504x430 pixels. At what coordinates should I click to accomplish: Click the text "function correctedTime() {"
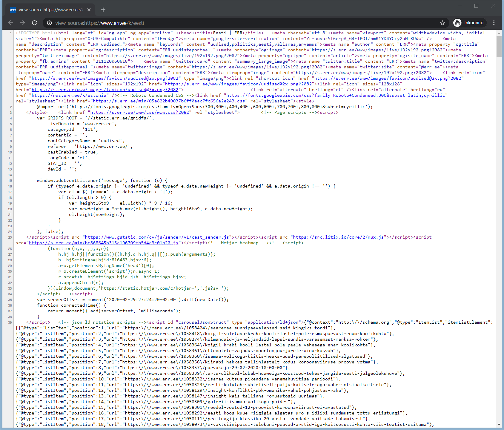click(71, 305)
